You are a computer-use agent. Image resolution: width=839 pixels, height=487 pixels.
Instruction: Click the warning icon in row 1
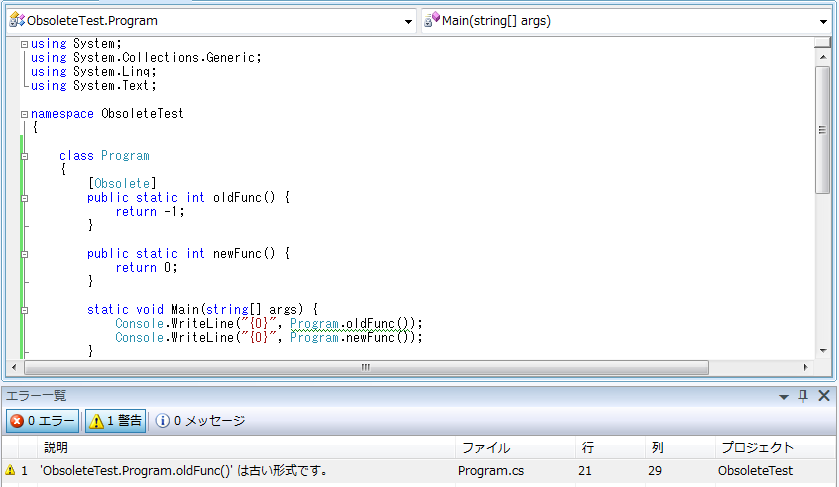point(10,470)
